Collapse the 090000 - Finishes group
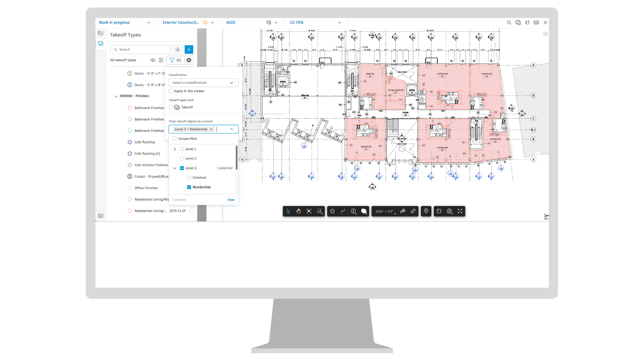Viewport: 644px width, 362px height. 116,96
